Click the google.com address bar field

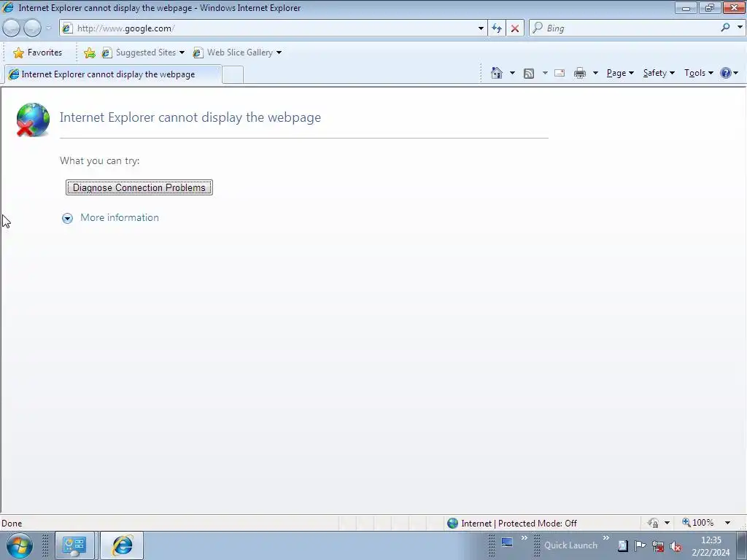[x=271, y=28]
